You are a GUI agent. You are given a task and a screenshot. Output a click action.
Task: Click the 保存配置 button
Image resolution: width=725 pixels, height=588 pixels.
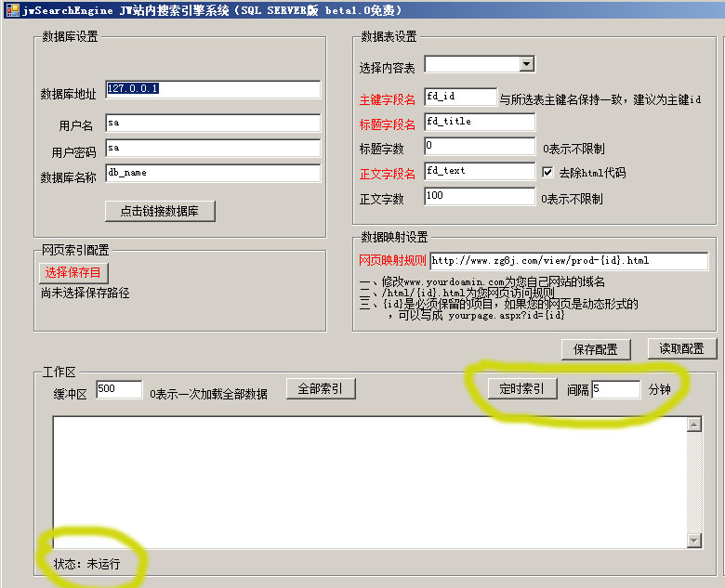(596, 349)
